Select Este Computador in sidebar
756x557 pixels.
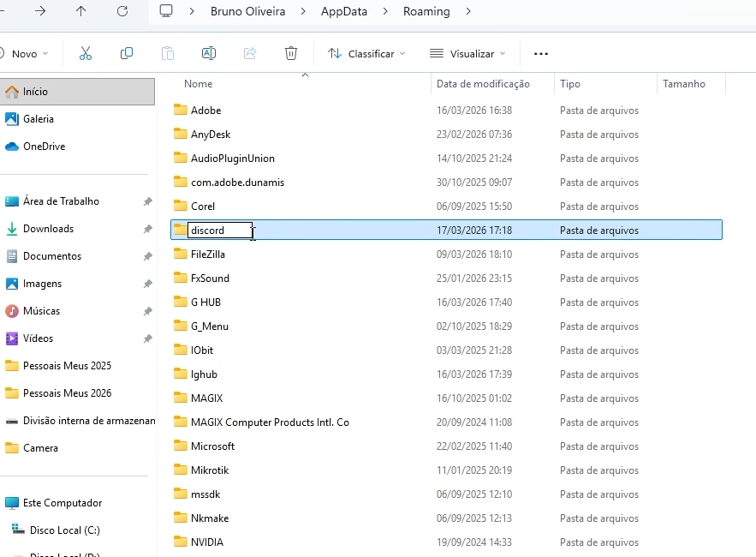[x=63, y=503]
